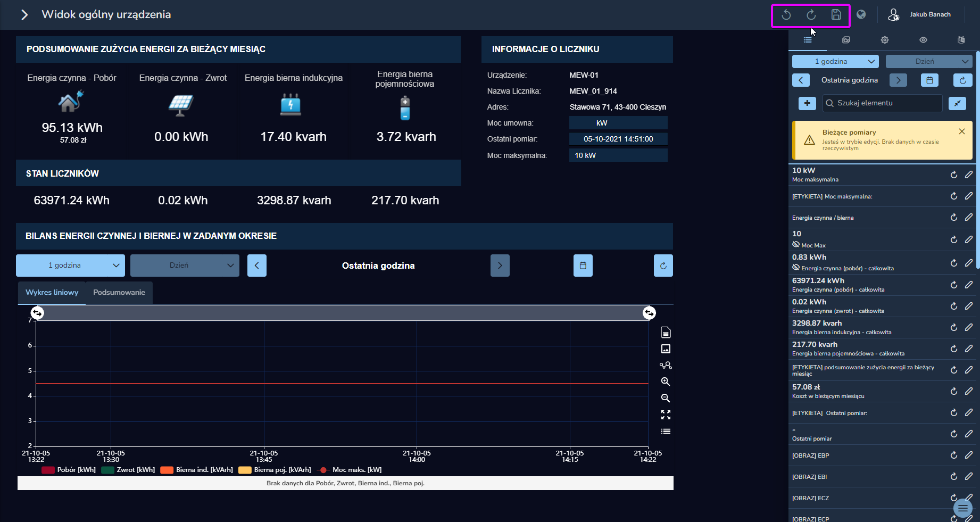
Task: Select the Ostatni pomiar date field
Action: tap(618, 139)
